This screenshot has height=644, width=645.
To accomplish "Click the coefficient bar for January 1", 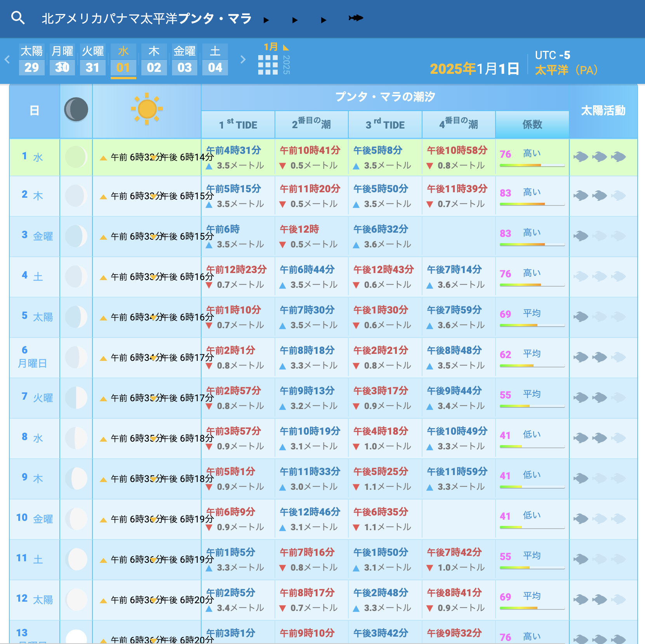I will pos(532,165).
